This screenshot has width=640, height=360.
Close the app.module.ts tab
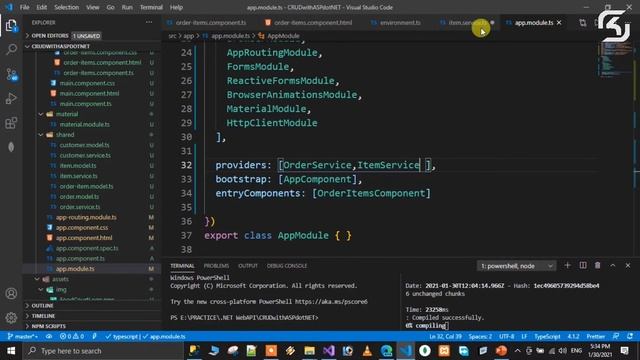559,22
